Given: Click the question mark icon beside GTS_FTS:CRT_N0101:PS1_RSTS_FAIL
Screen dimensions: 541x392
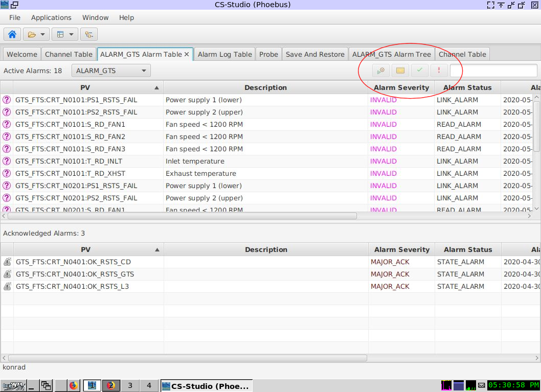Looking at the screenshot, I should pos(7,100).
